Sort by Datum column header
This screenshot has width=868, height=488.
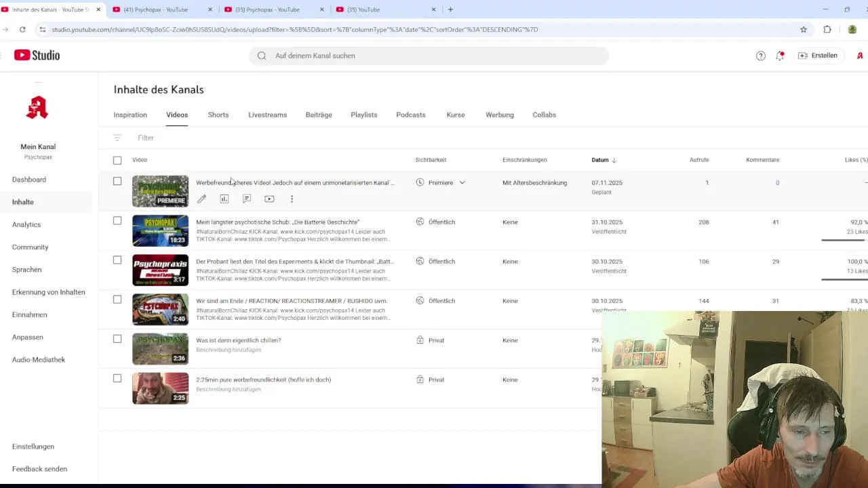tap(604, 160)
